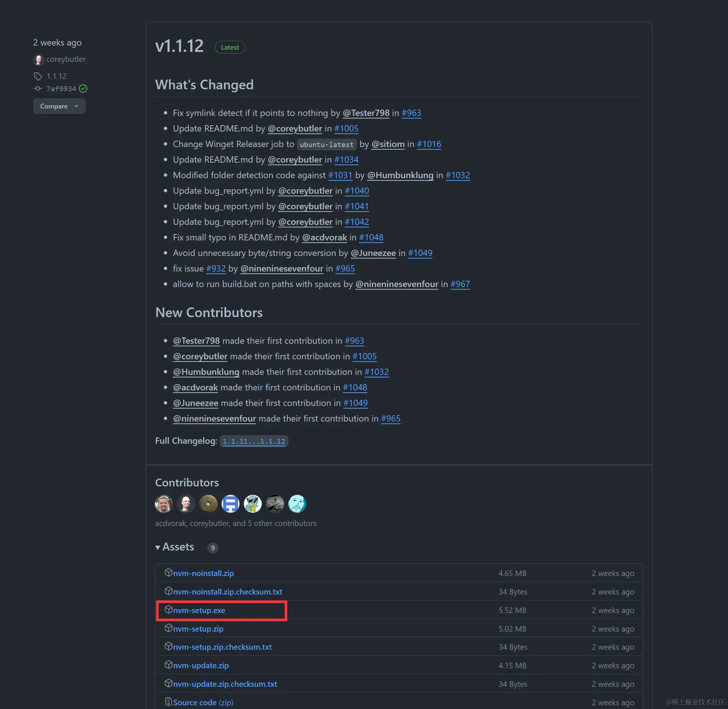Click the first contributor avatar photo
The height and width of the screenshot is (709, 728).
[163, 504]
